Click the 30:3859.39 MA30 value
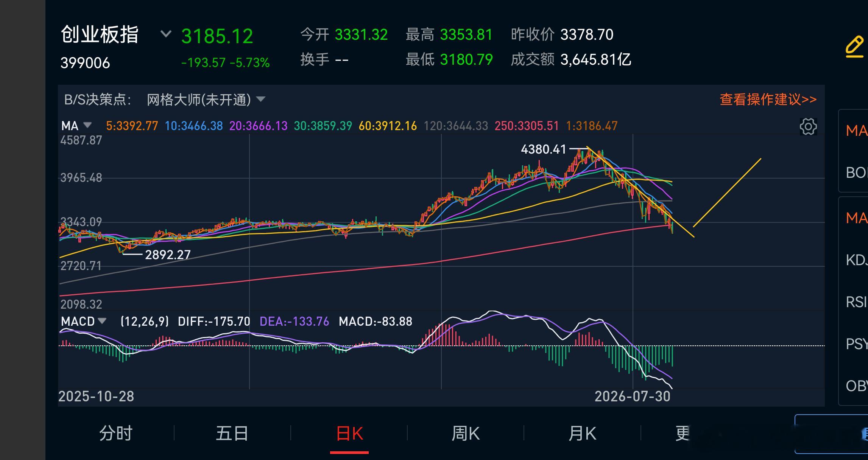The width and height of the screenshot is (868, 460). (x=323, y=126)
